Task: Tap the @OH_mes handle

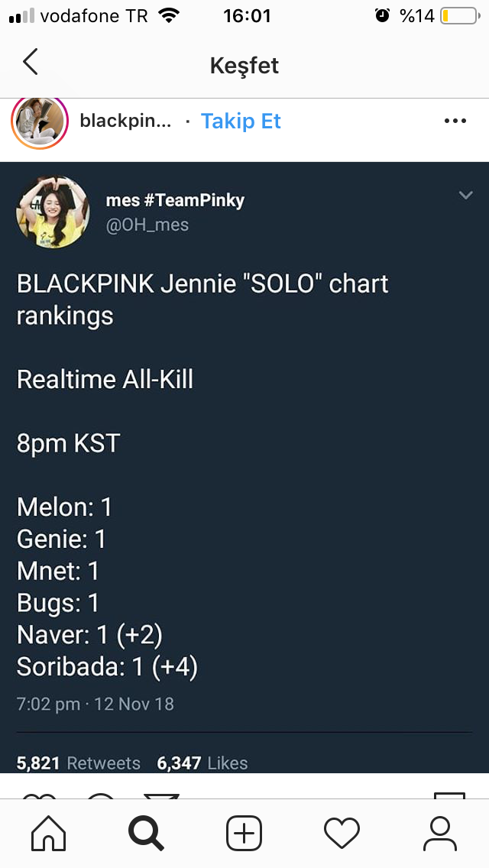Action: (x=147, y=225)
